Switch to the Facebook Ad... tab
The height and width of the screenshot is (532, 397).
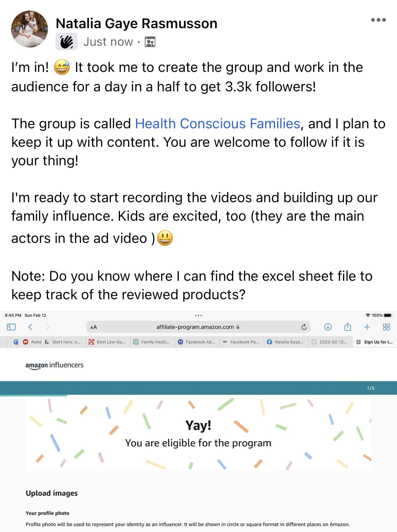[x=197, y=342]
